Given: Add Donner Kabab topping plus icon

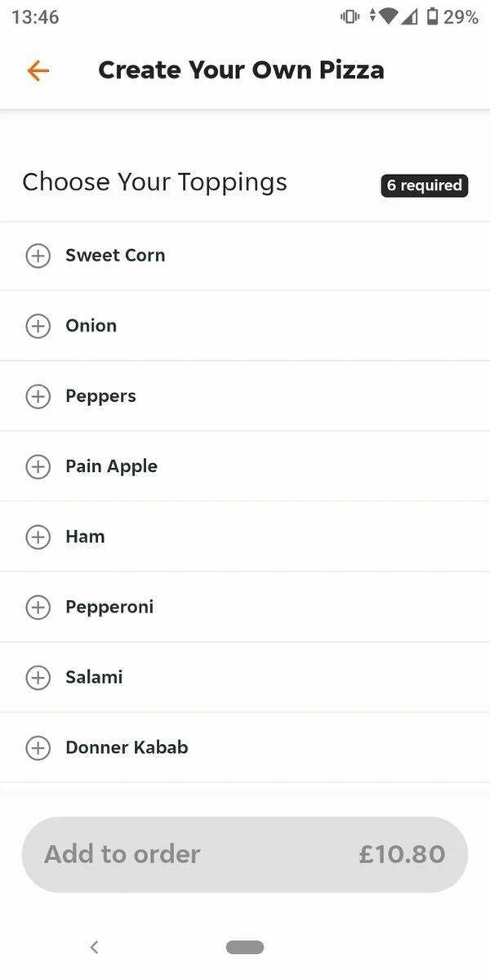Looking at the screenshot, I should click(x=38, y=747).
